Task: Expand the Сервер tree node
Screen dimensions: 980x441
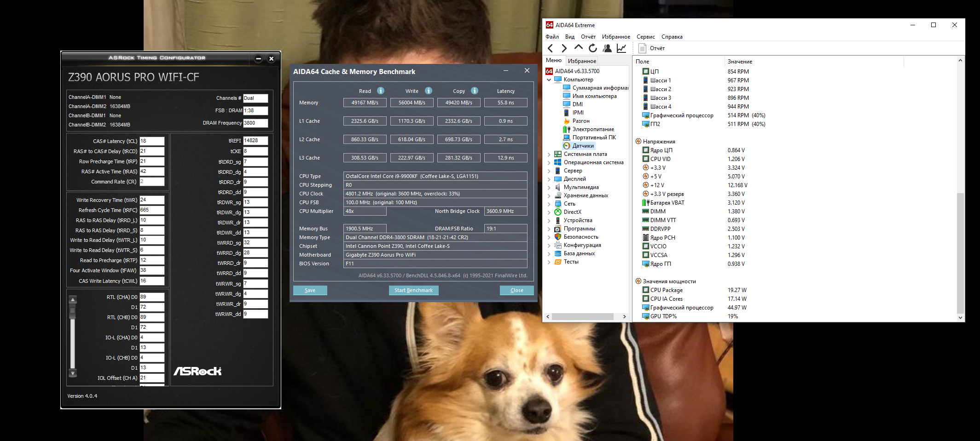Action: click(x=549, y=171)
